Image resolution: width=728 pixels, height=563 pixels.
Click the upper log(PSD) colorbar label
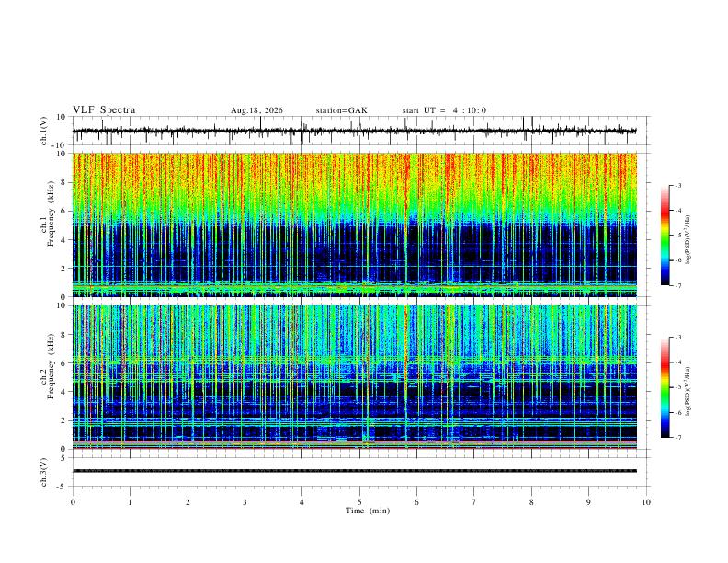pyautogui.click(x=688, y=240)
